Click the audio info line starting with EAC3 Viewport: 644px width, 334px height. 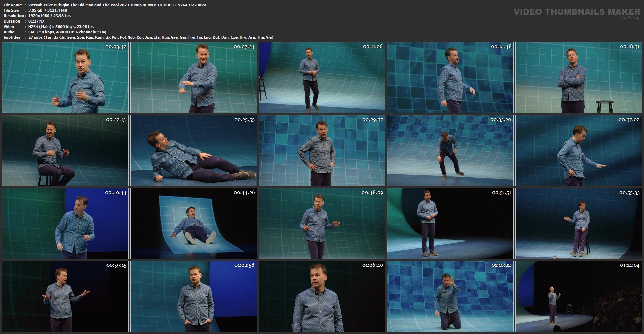point(67,32)
